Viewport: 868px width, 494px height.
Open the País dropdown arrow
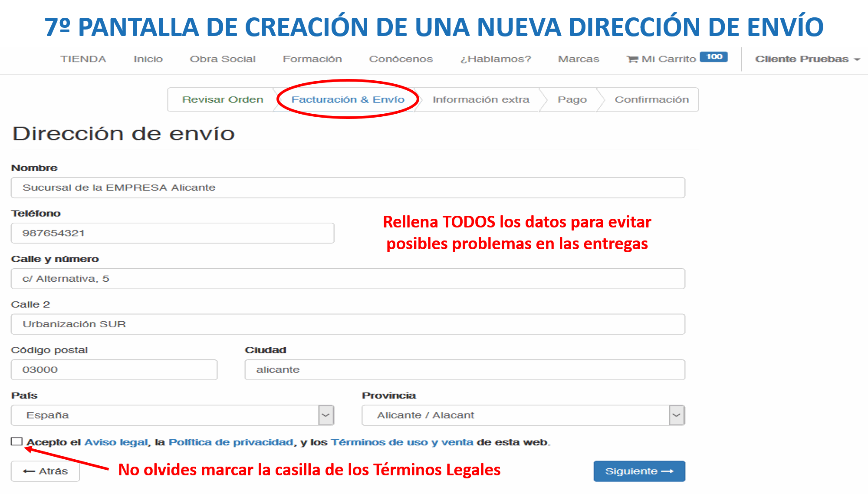click(326, 415)
